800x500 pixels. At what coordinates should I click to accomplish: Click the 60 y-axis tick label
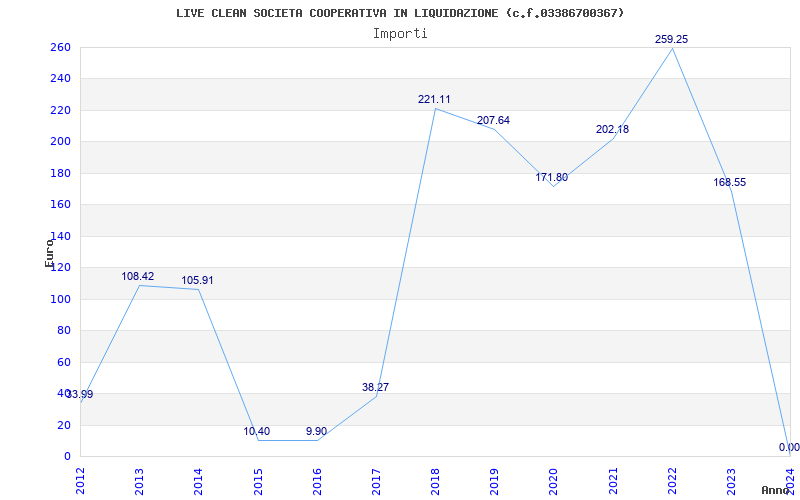click(x=63, y=362)
